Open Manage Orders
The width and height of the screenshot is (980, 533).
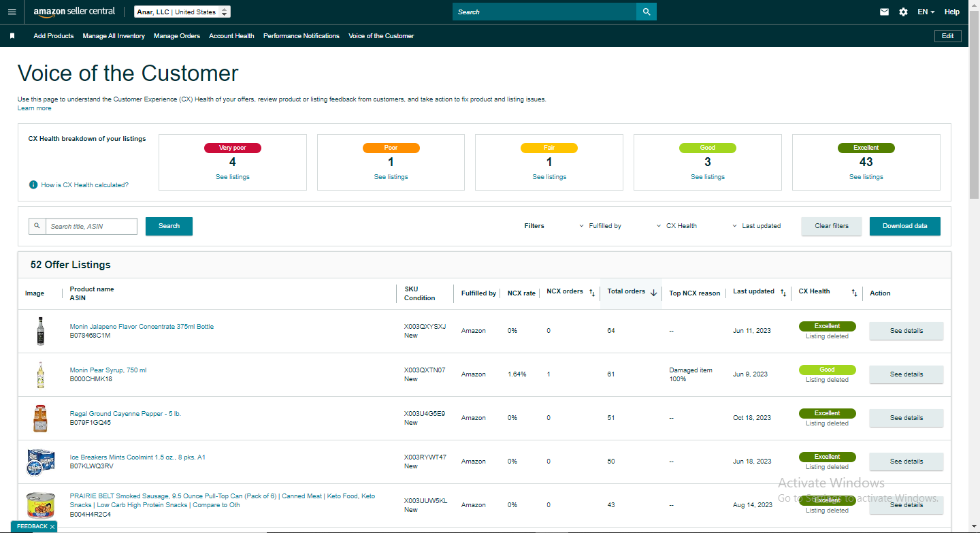point(177,36)
